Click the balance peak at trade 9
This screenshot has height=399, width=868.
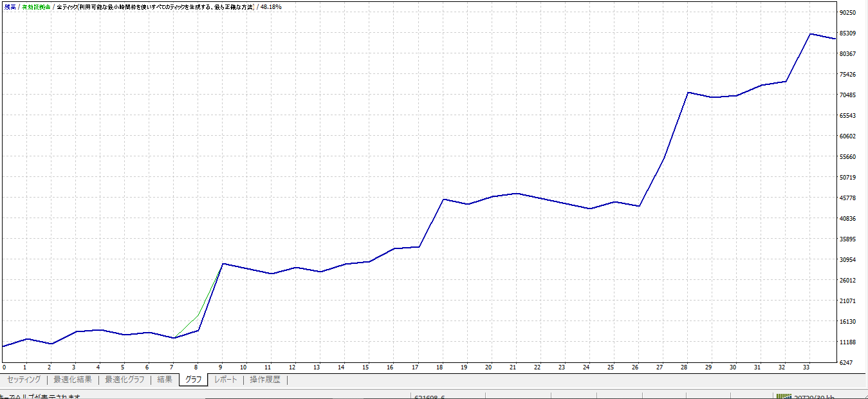point(223,263)
